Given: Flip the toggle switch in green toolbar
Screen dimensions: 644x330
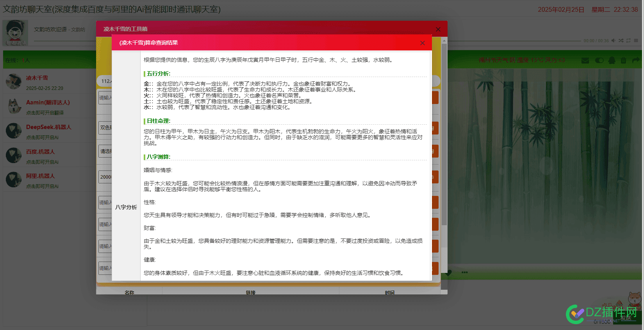Looking at the screenshot, I should coord(599,60).
